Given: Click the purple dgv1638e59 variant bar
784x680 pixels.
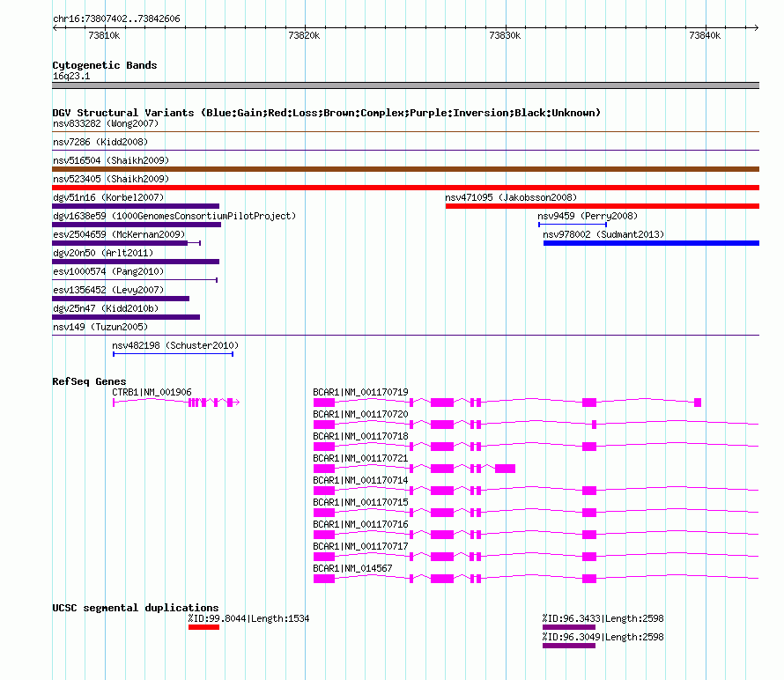Looking at the screenshot, I should point(137,225).
